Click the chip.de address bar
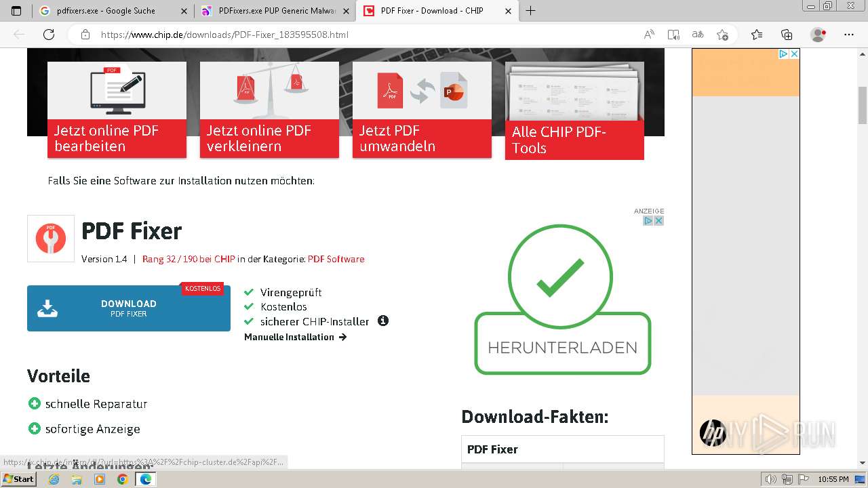 click(366, 35)
